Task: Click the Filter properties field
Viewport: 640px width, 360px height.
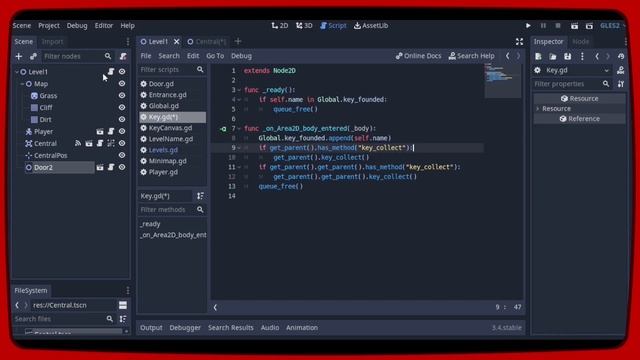Action: point(572,84)
